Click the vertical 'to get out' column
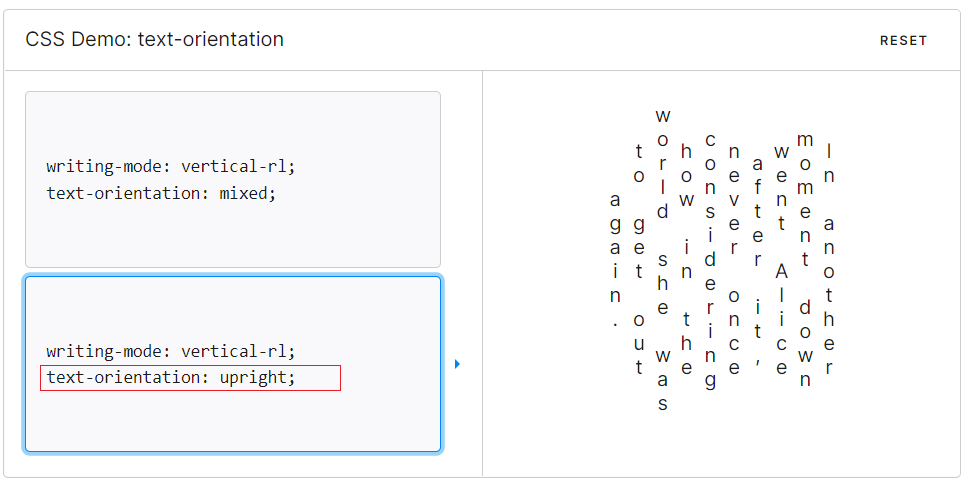The width and height of the screenshot is (965, 482). point(639,259)
